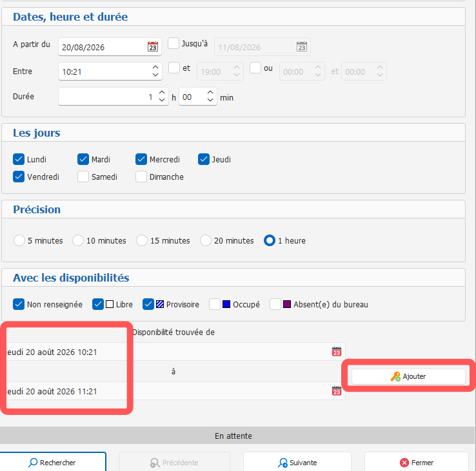This screenshot has width=476, height=471.
Task: Decrease Durée minutes with down arrow
Action: [210, 100]
